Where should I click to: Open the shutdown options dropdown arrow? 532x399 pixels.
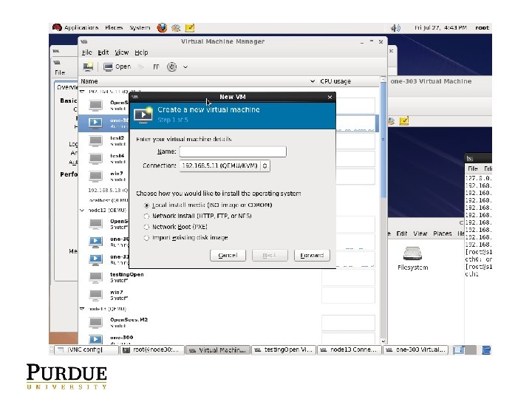tap(185, 66)
